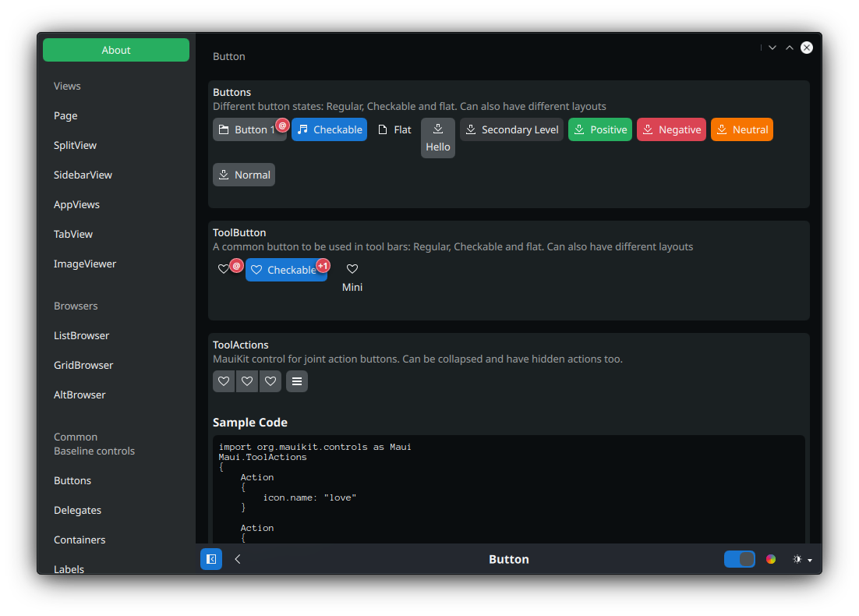Image resolution: width=859 pixels, height=616 pixels.
Task: Click the "Button" page header at top
Action: click(x=229, y=56)
